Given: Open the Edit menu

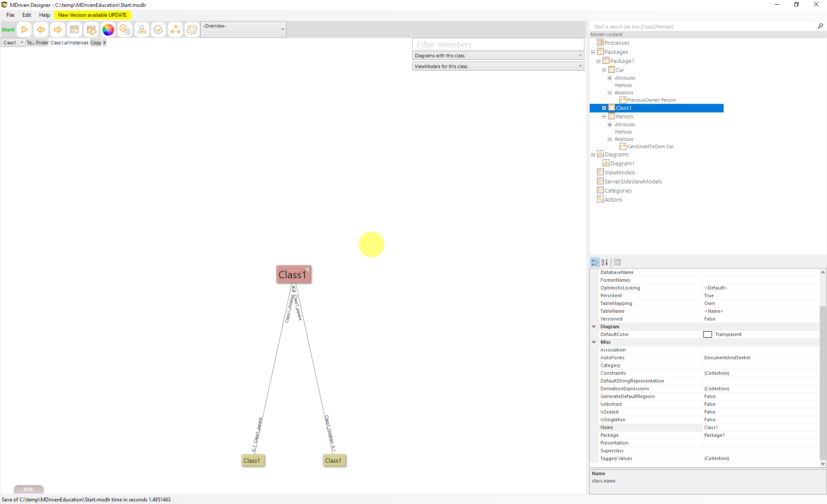Looking at the screenshot, I should pos(27,15).
